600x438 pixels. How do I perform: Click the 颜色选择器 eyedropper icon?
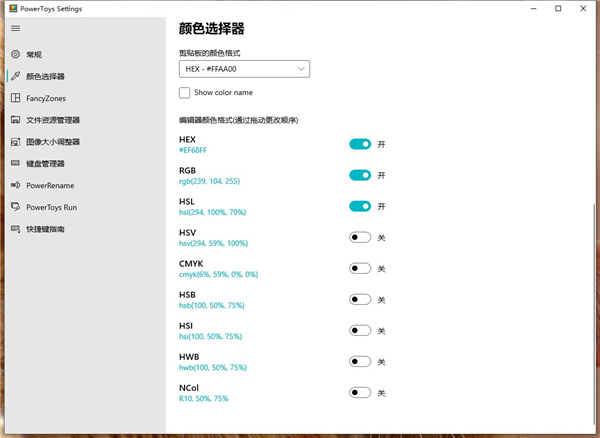(15, 76)
